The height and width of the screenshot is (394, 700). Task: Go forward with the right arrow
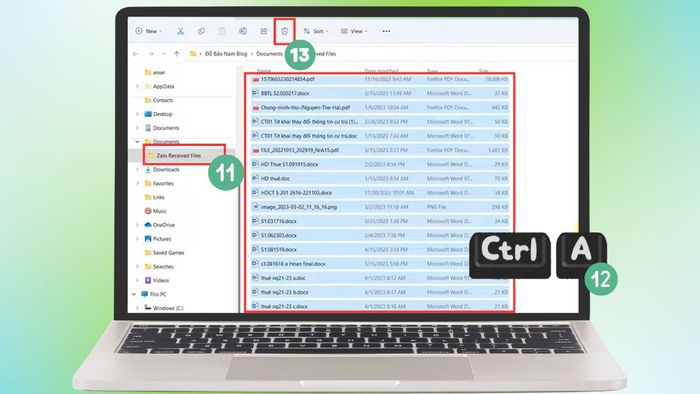pos(151,54)
